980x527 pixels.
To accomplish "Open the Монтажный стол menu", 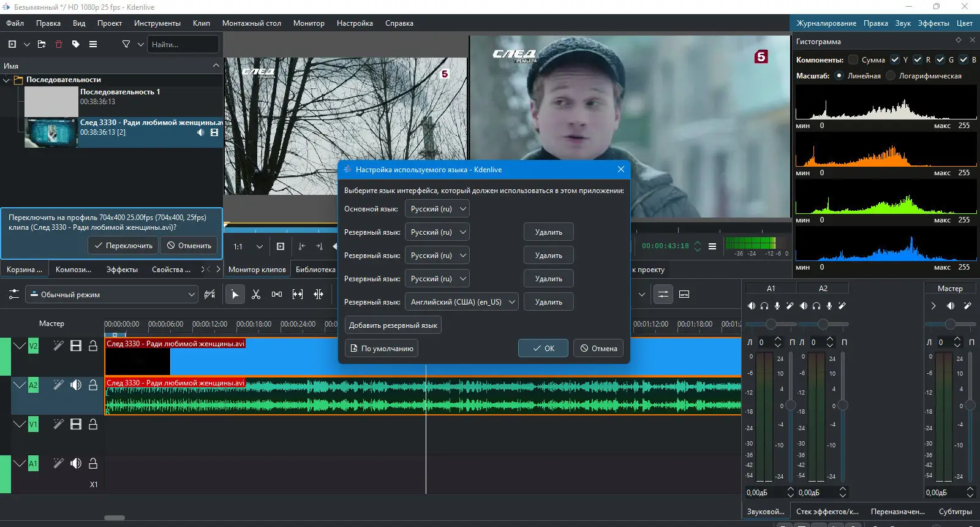I will click(251, 23).
